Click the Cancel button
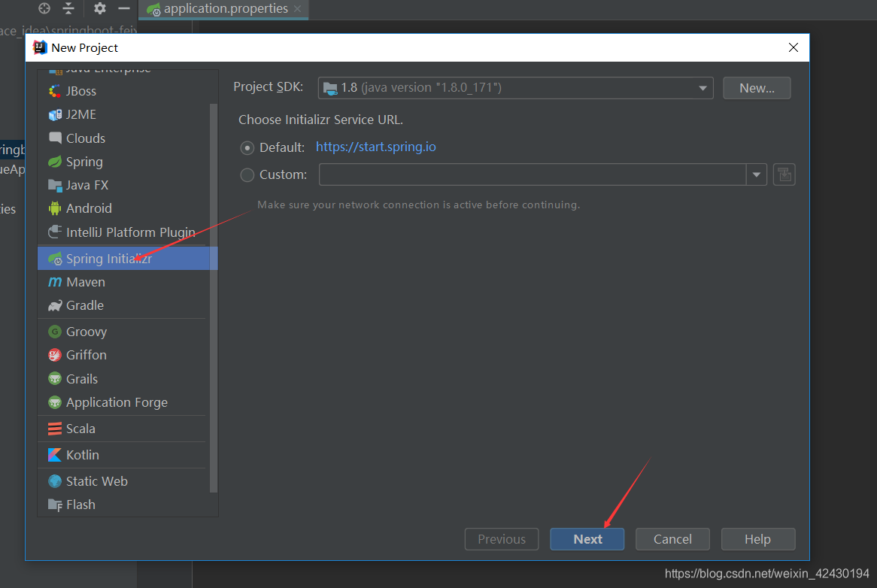This screenshot has width=877, height=588. pos(673,539)
